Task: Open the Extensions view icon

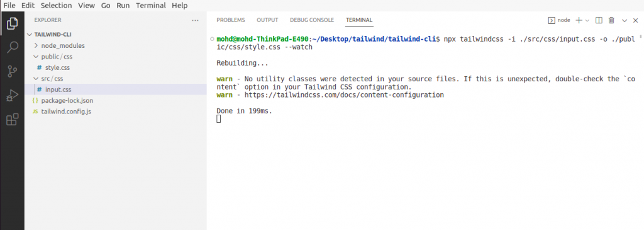Action: click(13, 120)
